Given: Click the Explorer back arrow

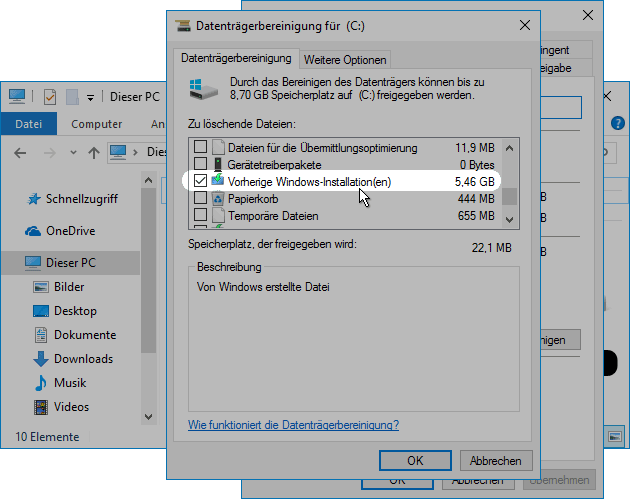Looking at the screenshot, I should [20, 153].
